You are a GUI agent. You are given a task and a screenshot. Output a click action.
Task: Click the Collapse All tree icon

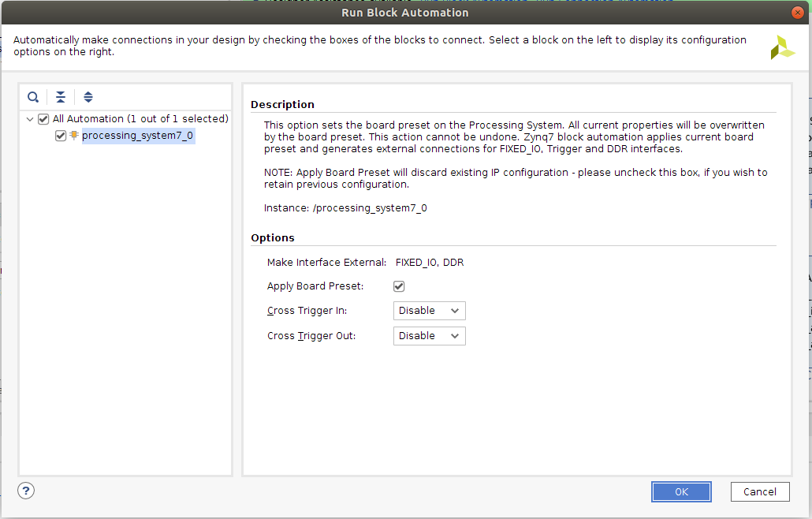[61, 97]
